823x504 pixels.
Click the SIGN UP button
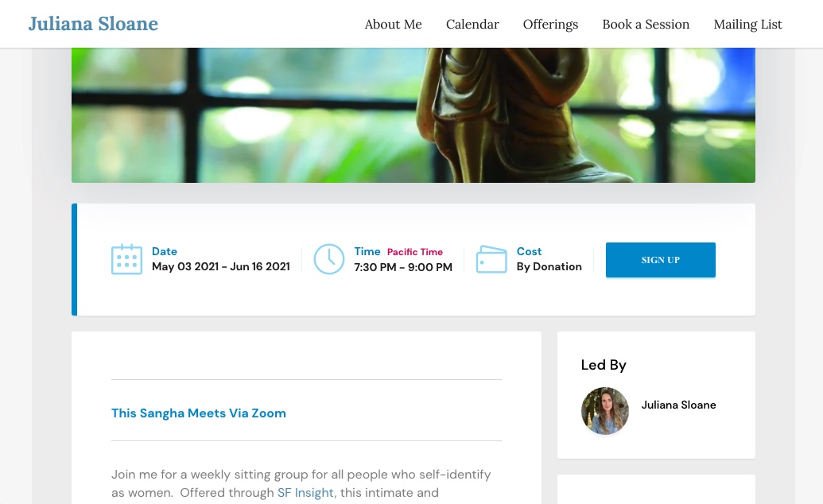pyautogui.click(x=660, y=260)
